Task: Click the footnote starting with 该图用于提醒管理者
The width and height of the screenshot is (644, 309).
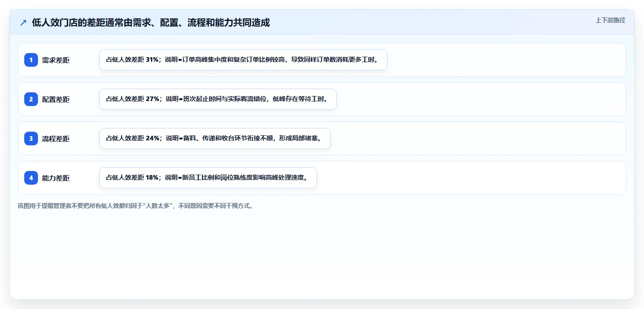Action: pos(135,206)
